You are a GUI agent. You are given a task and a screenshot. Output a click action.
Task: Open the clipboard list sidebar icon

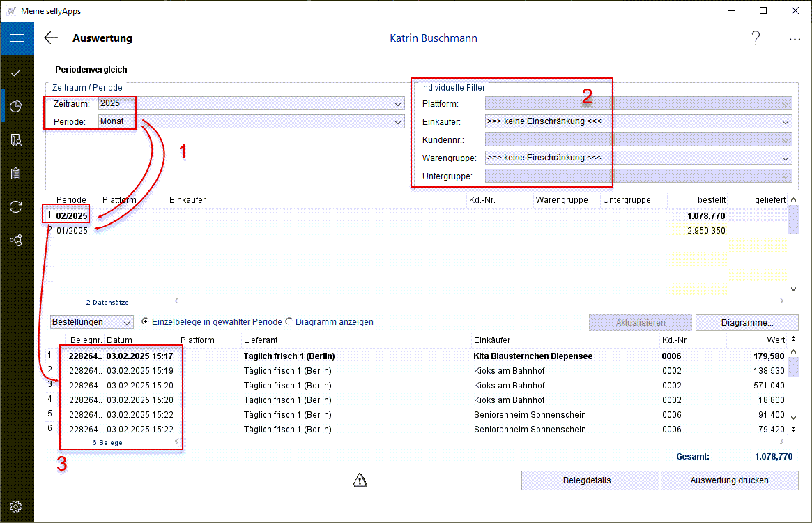click(x=17, y=174)
